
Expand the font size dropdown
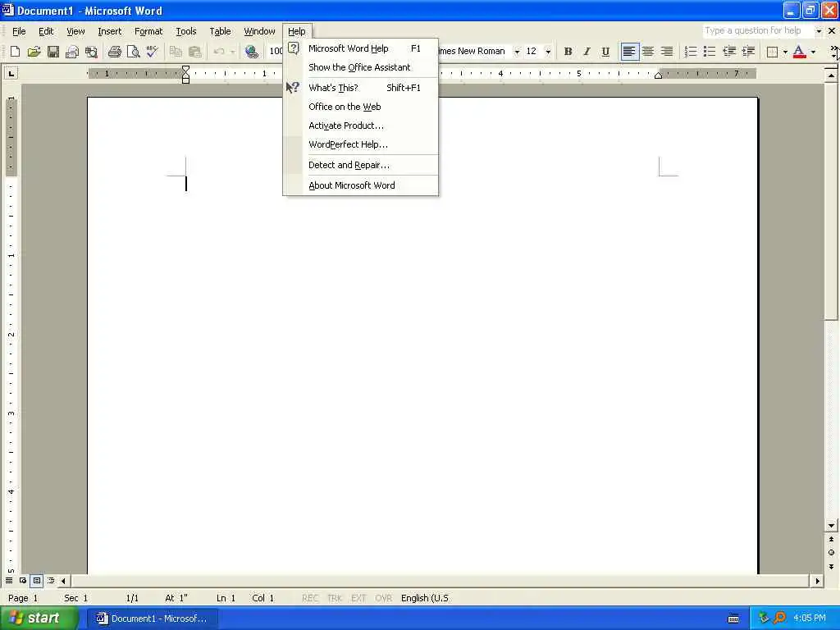(x=548, y=52)
